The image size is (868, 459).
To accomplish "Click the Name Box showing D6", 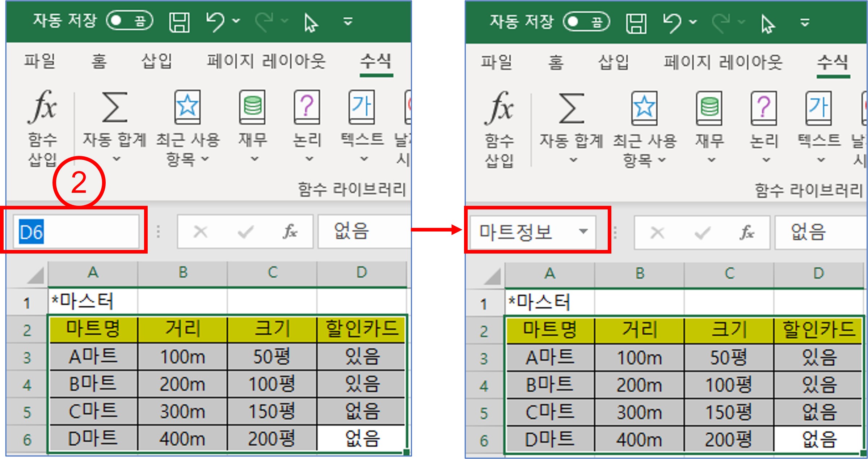I will click(76, 231).
